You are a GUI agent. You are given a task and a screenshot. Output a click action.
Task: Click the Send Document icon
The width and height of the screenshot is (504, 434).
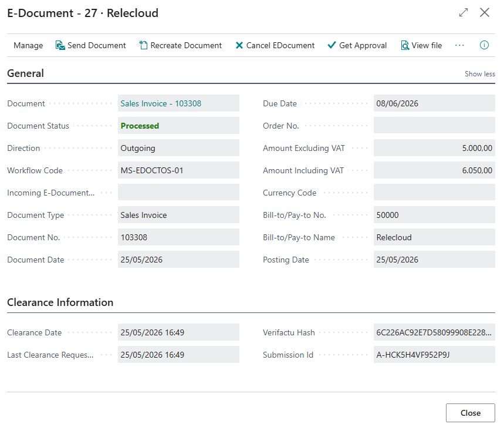[60, 45]
